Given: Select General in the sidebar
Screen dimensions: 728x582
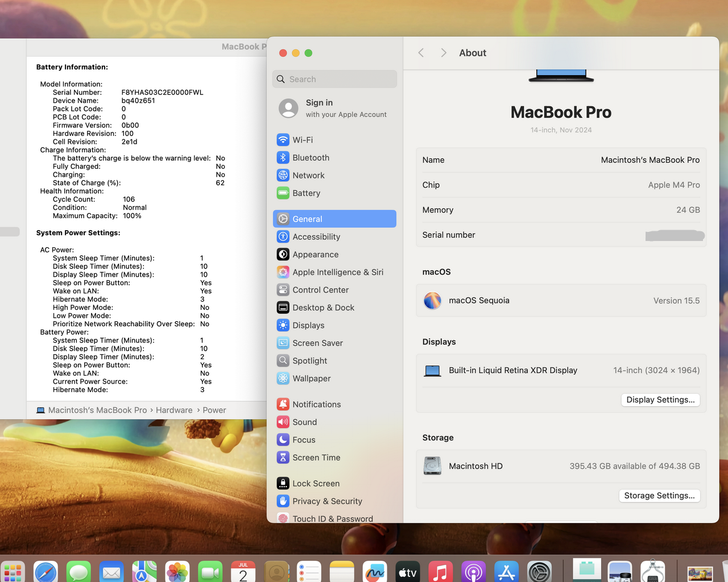Looking at the screenshot, I should [x=334, y=219].
